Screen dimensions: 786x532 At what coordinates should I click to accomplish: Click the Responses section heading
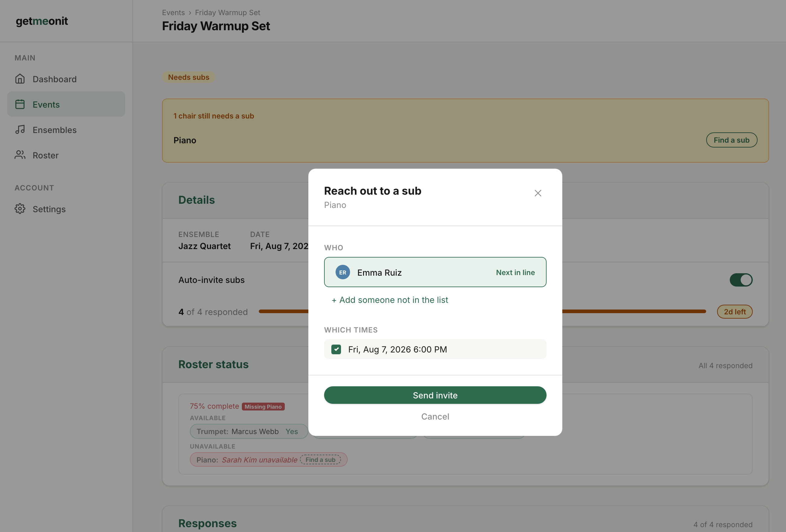(x=207, y=523)
